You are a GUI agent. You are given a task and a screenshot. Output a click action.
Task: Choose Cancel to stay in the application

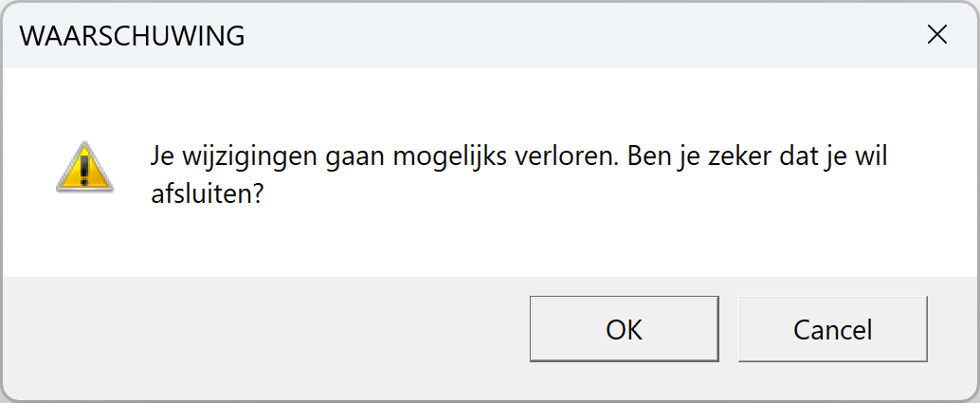[832, 329]
